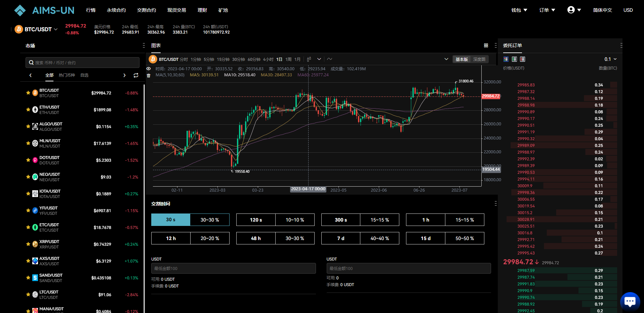
Task: Click the market search input field
Action: pos(82,63)
